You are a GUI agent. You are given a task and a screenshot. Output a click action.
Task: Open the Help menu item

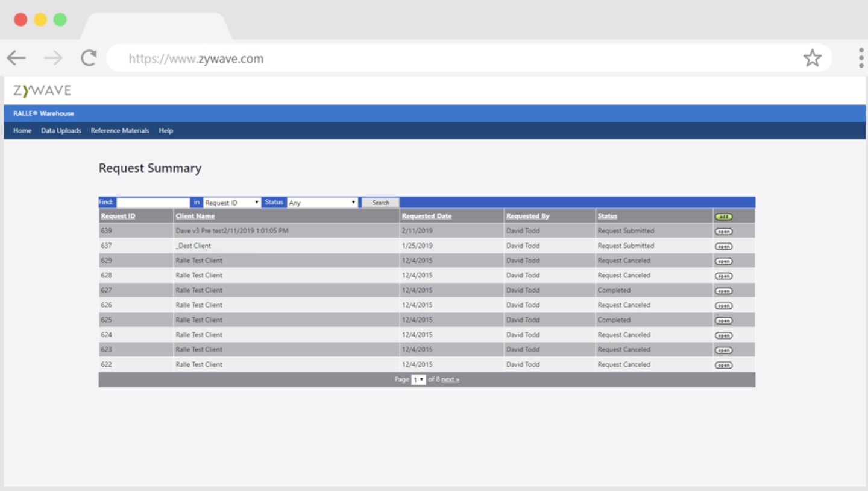pyautogui.click(x=165, y=130)
